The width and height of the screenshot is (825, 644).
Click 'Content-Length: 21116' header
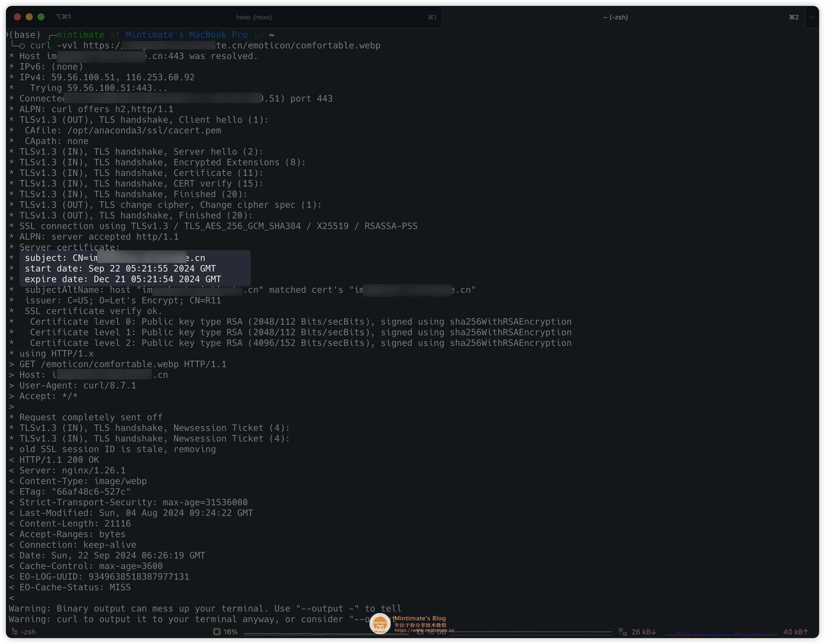click(70, 524)
